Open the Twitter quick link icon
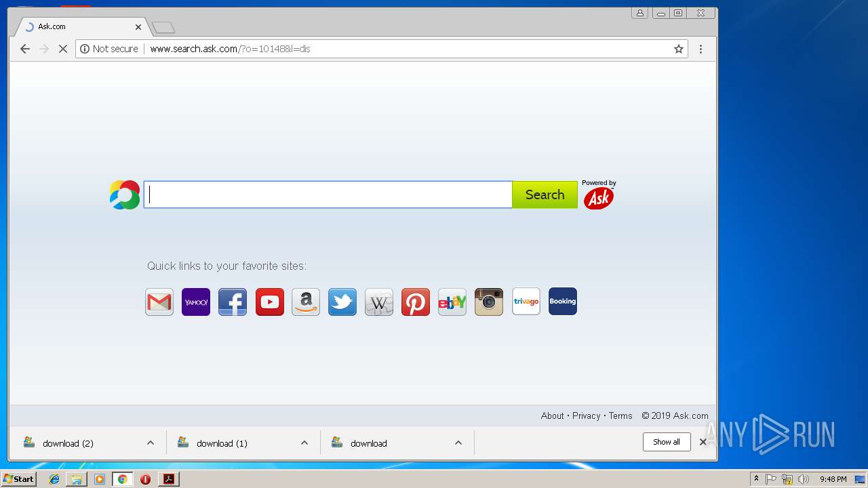The image size is (868, 488). (x=342, y=302)
